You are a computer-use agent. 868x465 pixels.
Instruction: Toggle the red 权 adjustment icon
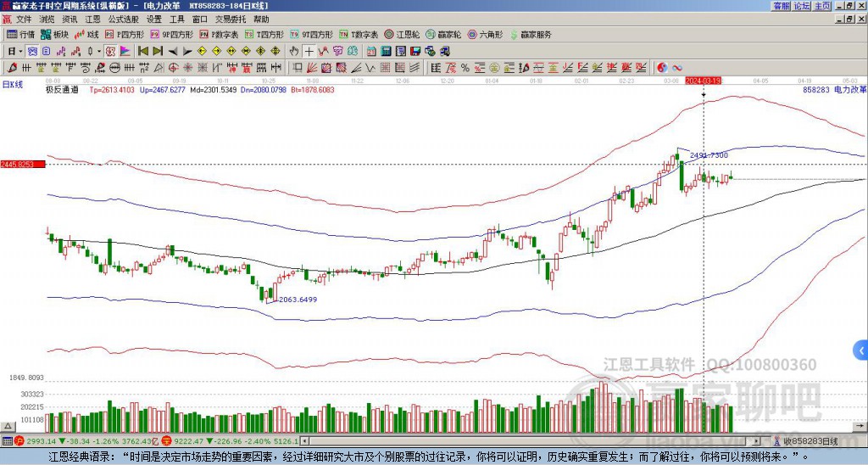(110, 52)
